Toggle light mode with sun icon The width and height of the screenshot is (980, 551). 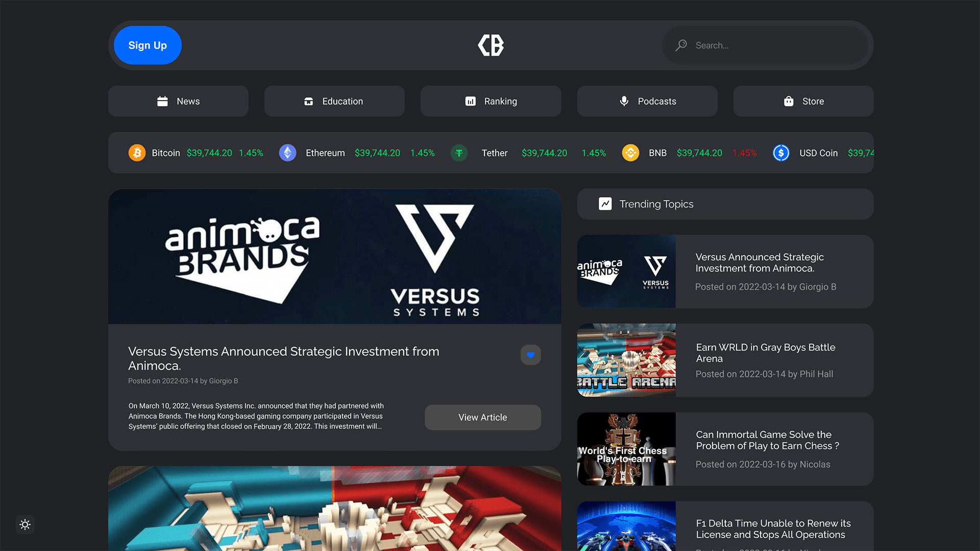[x=25, y=524]
